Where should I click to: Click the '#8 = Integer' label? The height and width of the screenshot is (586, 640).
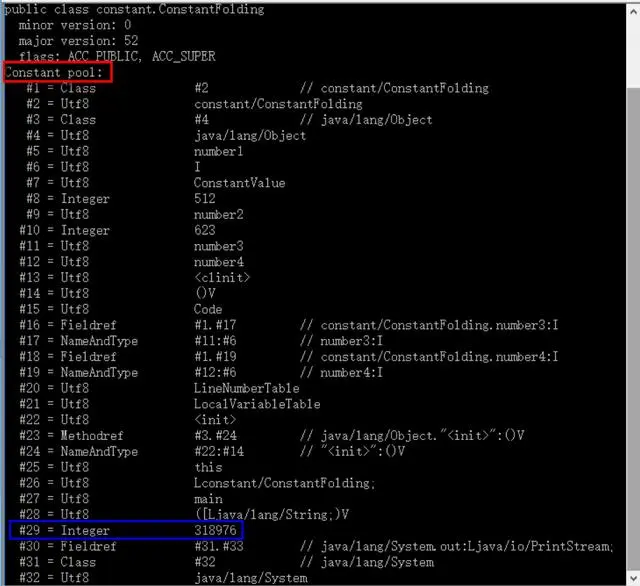pyautogui.click(x=68, y=199)
